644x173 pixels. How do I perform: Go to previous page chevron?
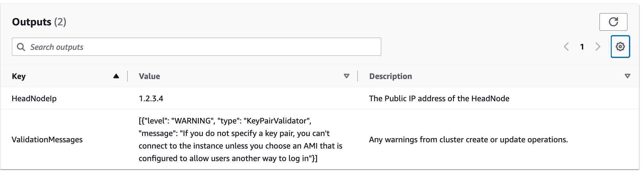(566, 47)
